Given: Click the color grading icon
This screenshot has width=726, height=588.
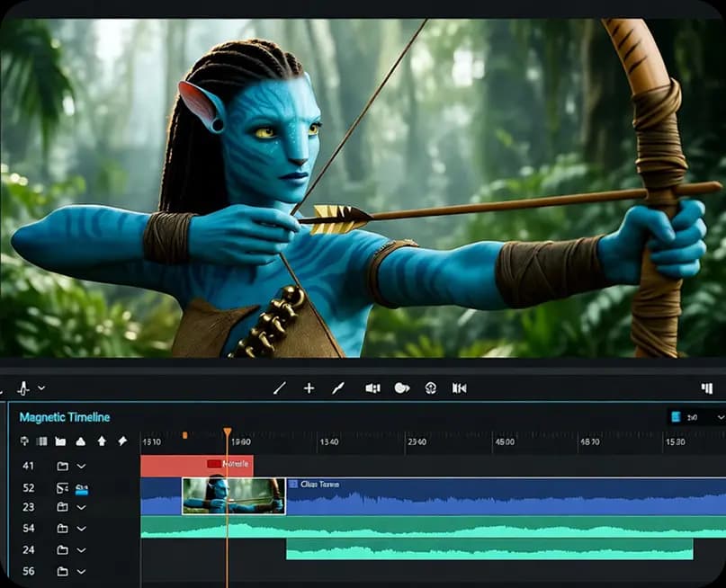Looking at the screenshot, I should coord(402,388).
